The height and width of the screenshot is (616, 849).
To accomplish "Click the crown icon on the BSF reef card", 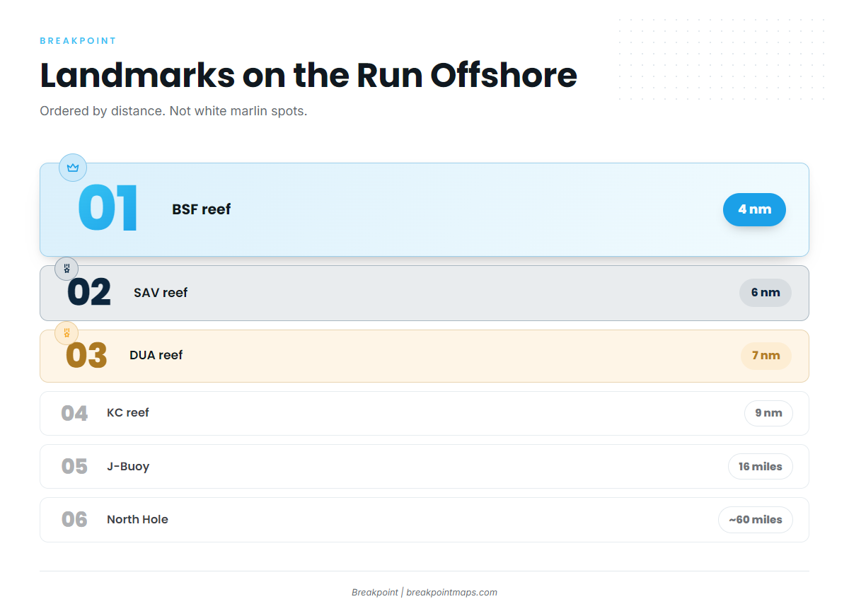I will tap(73, 168).
